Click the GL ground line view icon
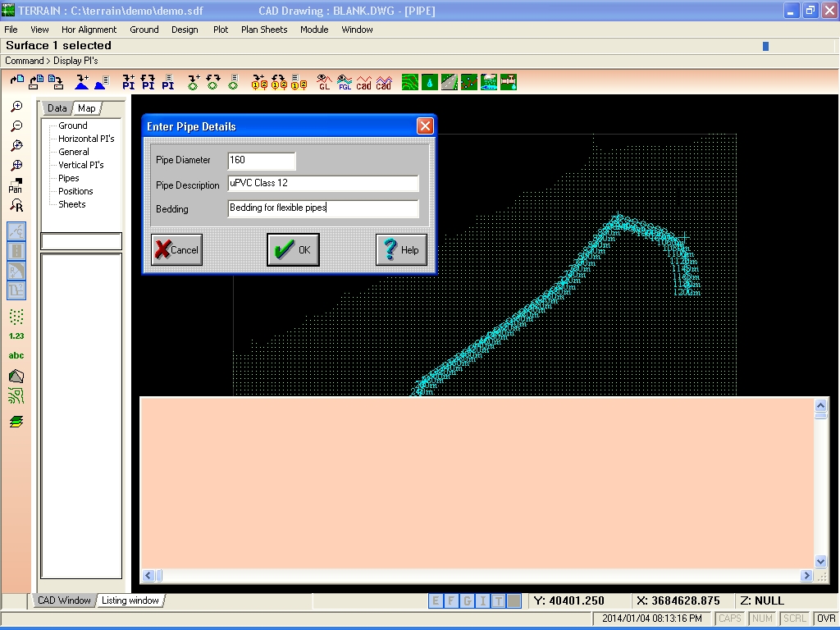 coord(324,82)
